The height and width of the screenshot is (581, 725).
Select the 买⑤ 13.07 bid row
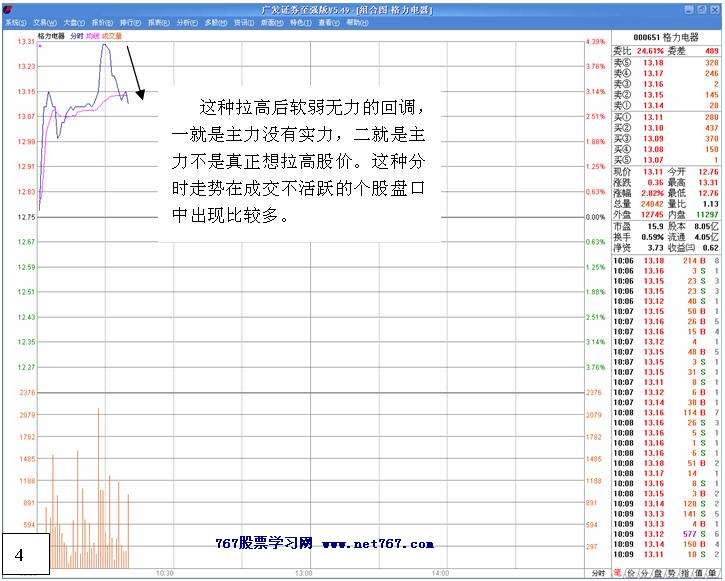point(666,160)
